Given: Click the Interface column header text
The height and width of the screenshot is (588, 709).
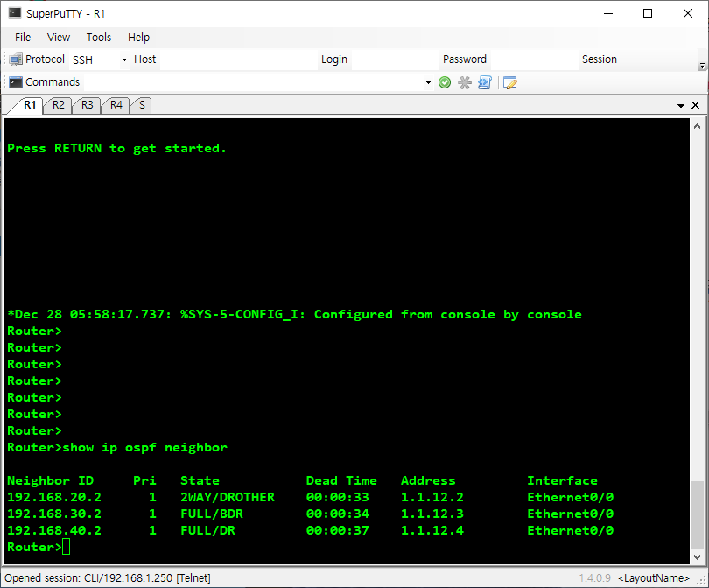Looking at the screenshot, I should (x=563, y=480).
